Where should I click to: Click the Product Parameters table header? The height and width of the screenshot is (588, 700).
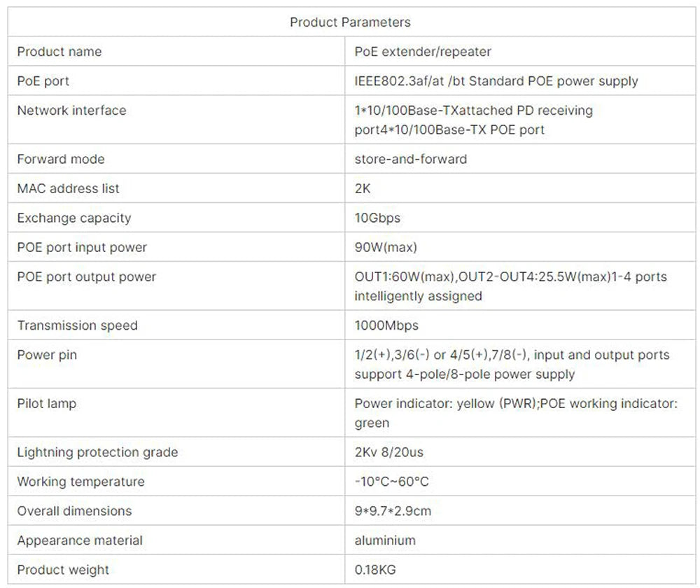(x=350, y=22)
